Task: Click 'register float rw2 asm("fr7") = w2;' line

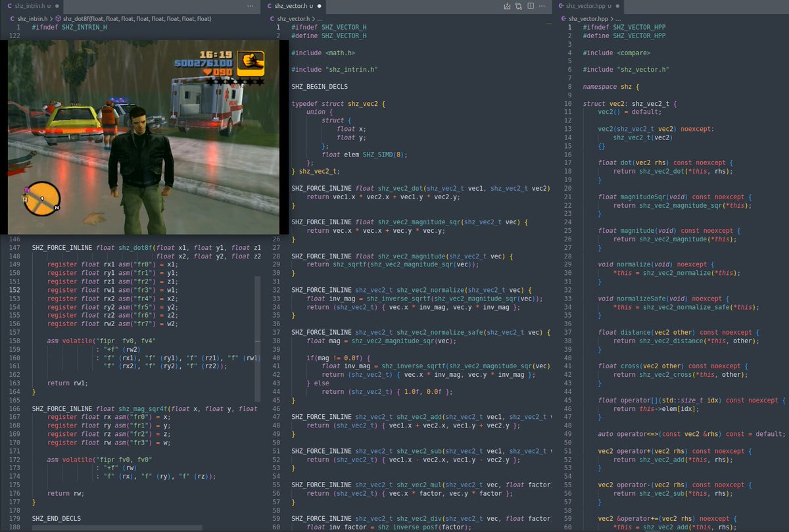Action: point(112,324)
